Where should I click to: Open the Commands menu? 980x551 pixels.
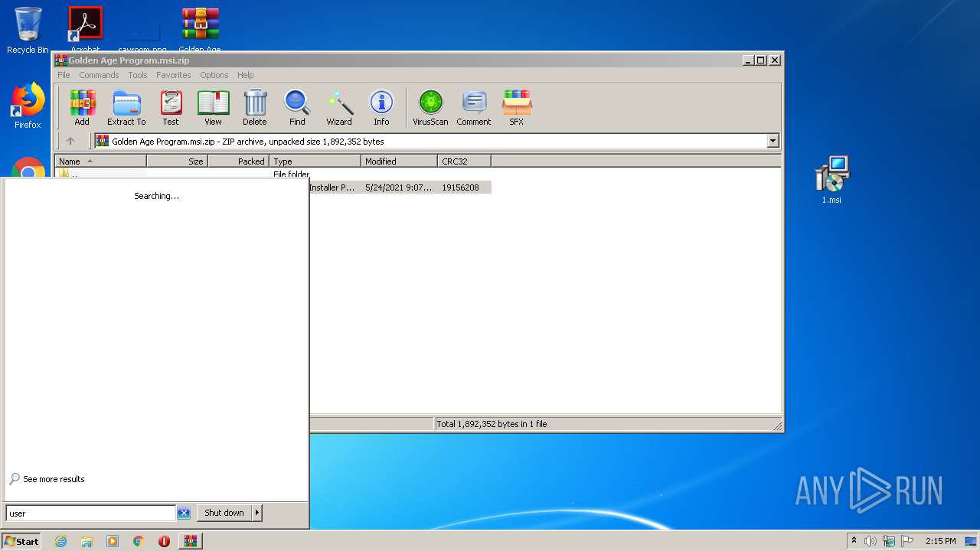[x=99, y=75]
